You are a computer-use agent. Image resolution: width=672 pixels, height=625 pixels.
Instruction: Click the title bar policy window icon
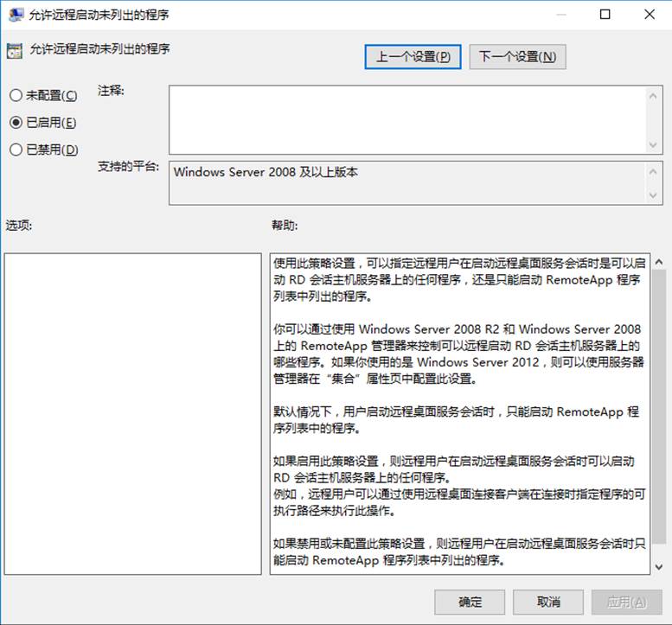[x=16, y=15]
